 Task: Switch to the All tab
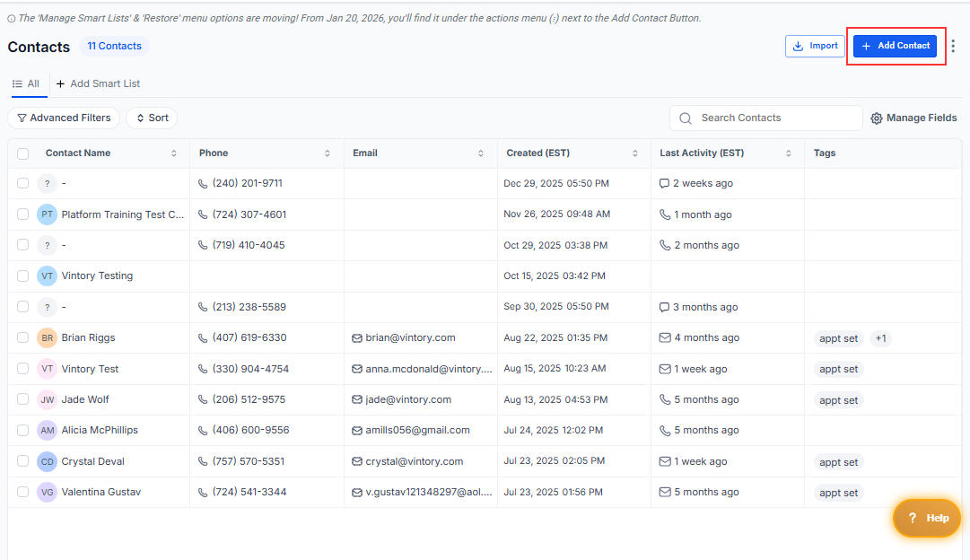coord(27,83)
